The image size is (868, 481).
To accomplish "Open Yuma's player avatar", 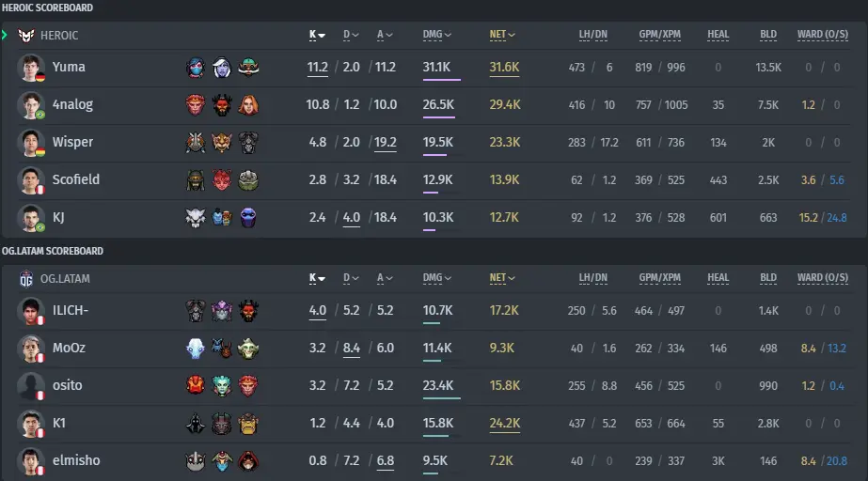I will click(30, 67).
